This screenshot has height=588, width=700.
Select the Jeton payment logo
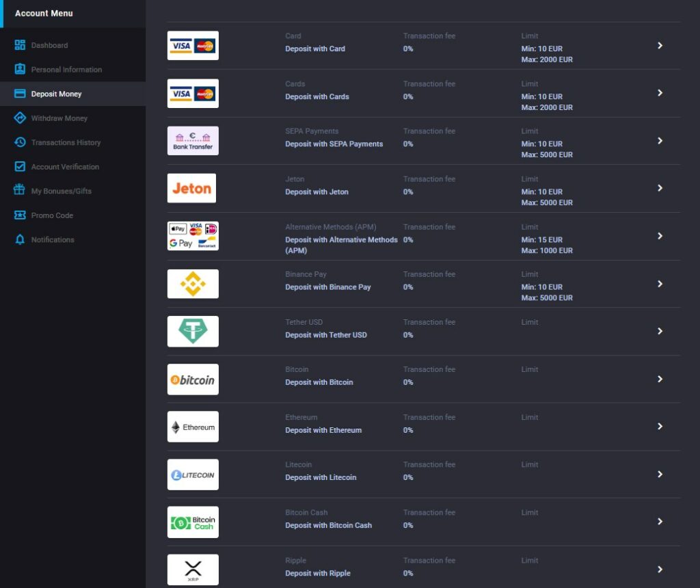pos(192,189)
